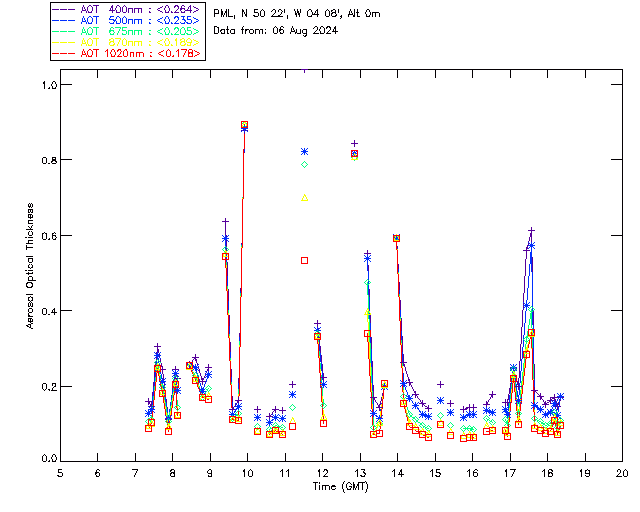Click the 'Aerosol Optical Thickness' y-axis label
Image resolution: width=640 pixels, height=512 pixels.
click(x=30, y=266)
